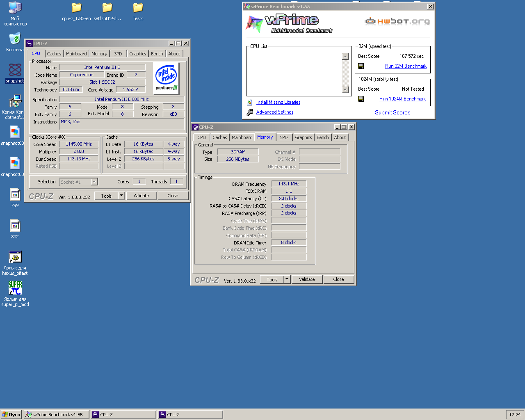Click Run 32M Benchmark link
The width and height of the screenshot is (525, 420).
click(406, 66)
